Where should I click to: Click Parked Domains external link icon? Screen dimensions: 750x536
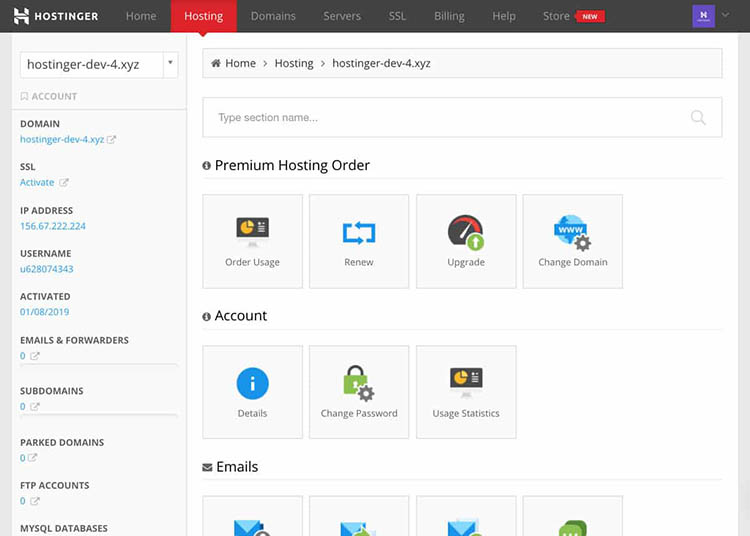pos(32,458)
